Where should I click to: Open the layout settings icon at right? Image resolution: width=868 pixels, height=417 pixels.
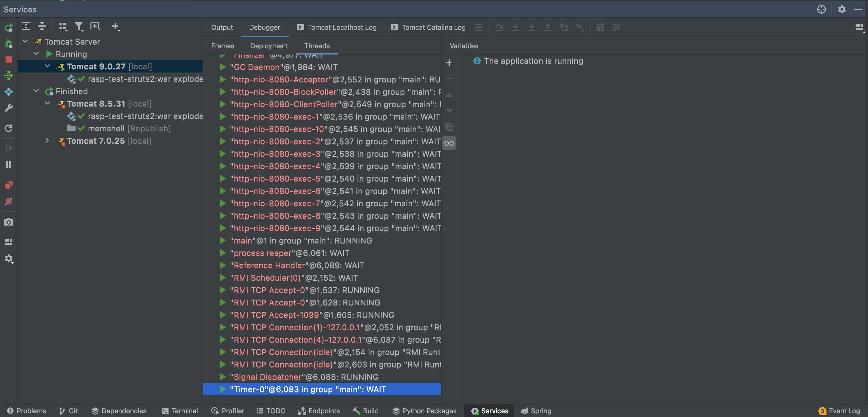860,28
